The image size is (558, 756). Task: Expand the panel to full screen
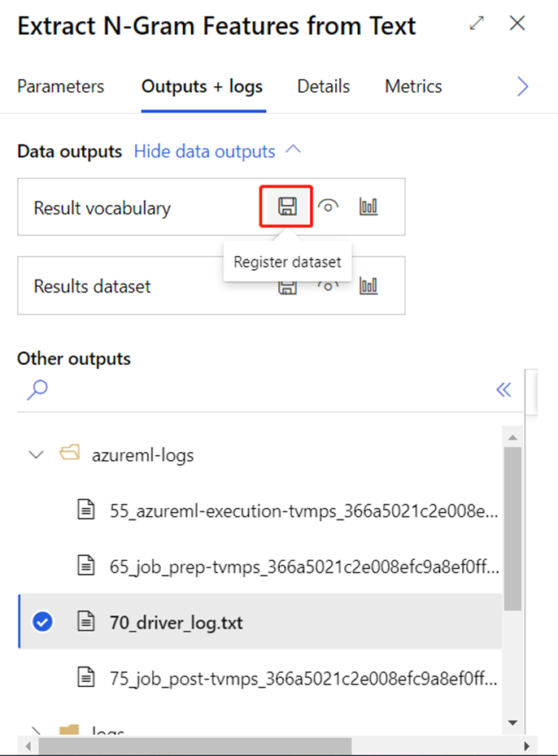pyautogui.click(x=477, y=24)
